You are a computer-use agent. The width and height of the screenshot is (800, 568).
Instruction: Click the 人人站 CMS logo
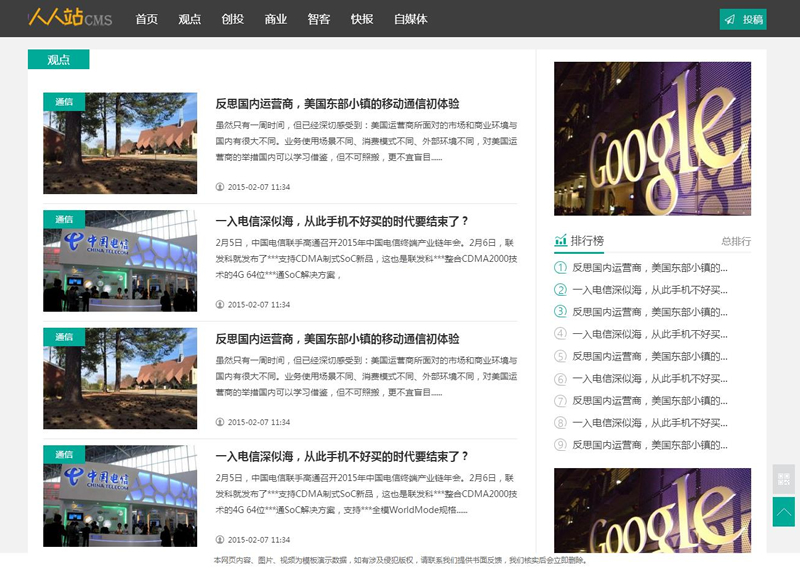pyautogui.click(x=70, y=18)
